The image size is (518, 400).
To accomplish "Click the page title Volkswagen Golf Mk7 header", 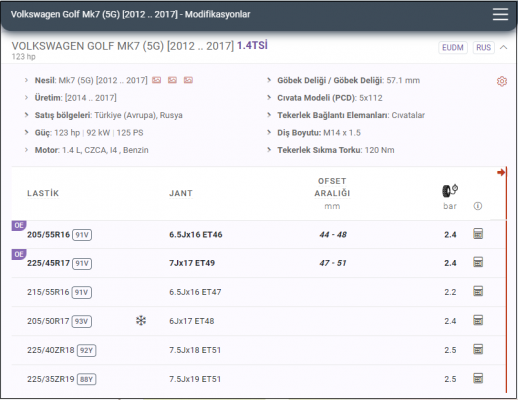I will 130,14.
